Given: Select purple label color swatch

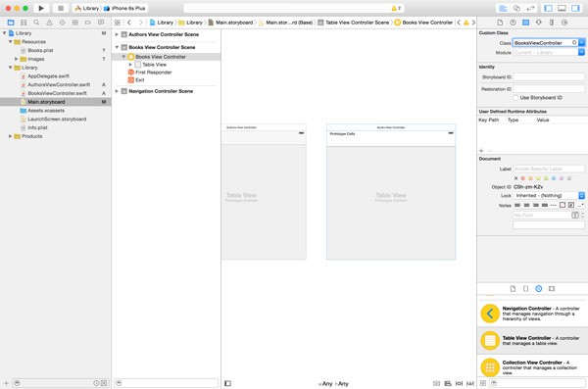Looking at the screenshot, I should pyautogui.click(x=562, y=178).
